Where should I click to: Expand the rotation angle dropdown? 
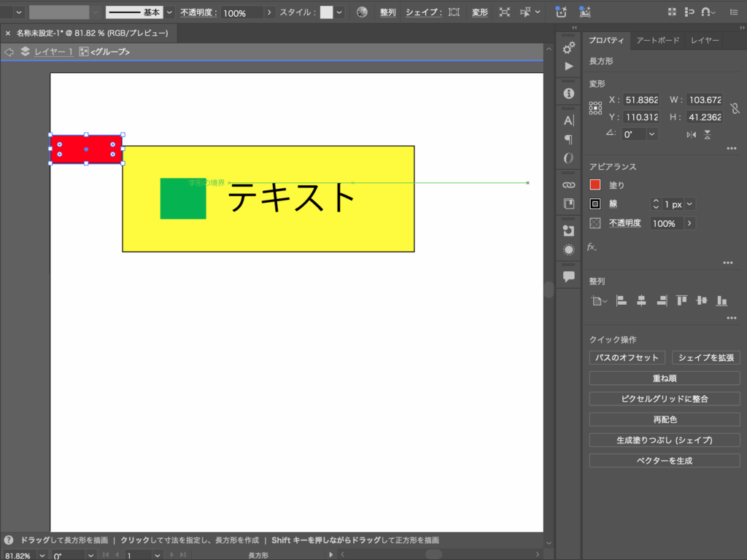[x=651, y=134]
